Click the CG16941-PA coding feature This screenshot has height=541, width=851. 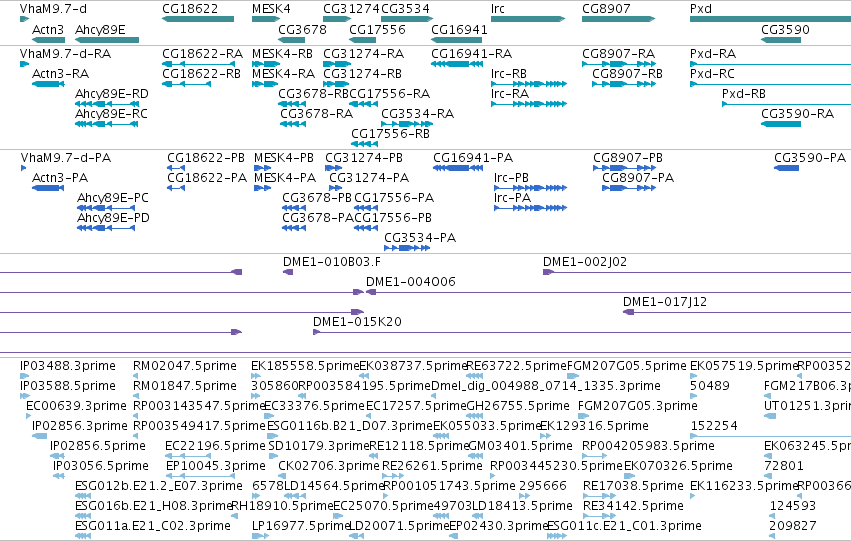pyautogui.click(x=458, y=168)
